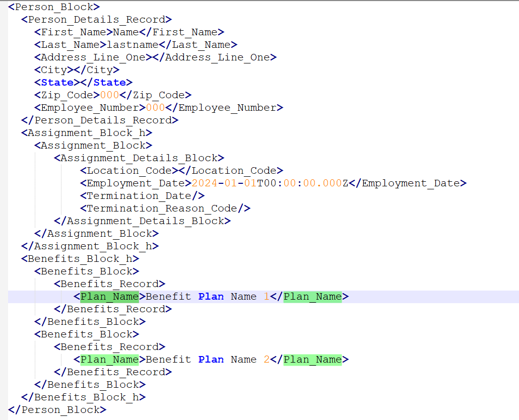Select the First_Name element
The image size is (519, 420).
(x=71, y=32)
